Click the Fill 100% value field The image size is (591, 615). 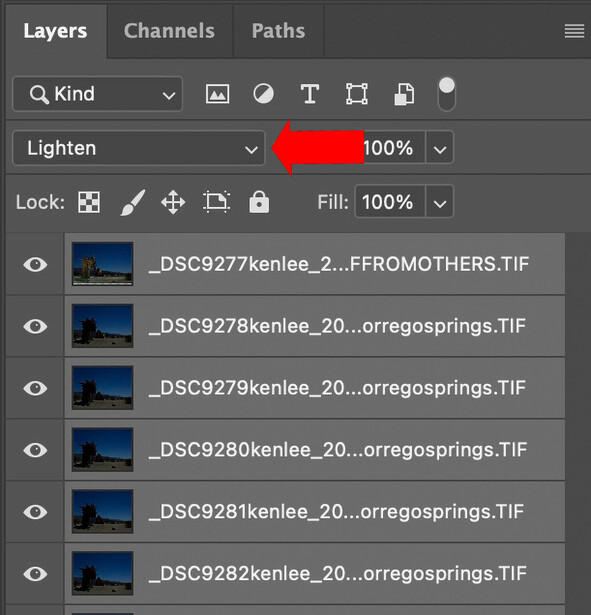pos(389,202)
